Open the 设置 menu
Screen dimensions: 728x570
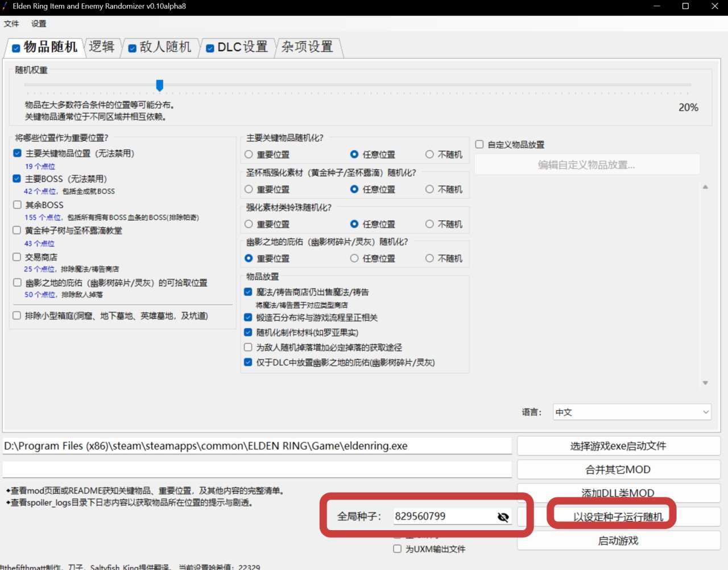pyautogui.click(x=39, y=24)
